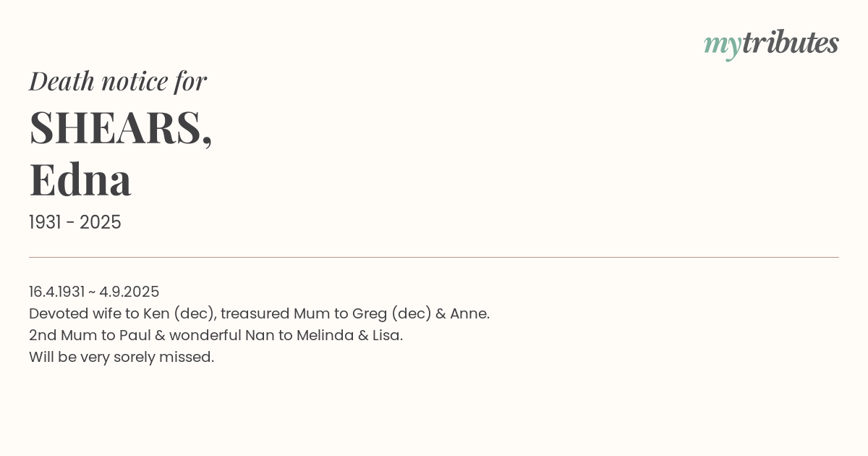The image size is (868, 456).
Task: Click the "1931 - 2025" year range
Action: pyautogui.click(x=75, y=222)
